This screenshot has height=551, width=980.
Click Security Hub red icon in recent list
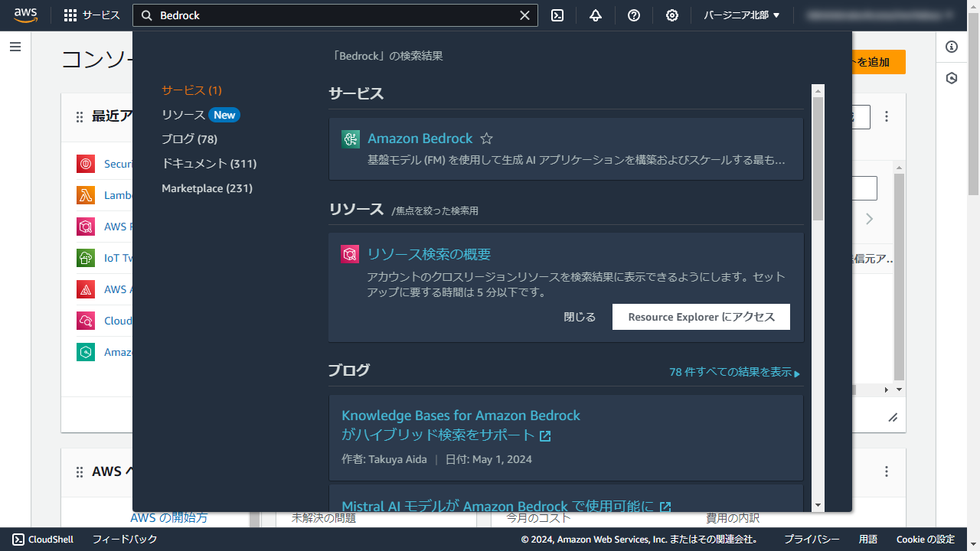86,164
